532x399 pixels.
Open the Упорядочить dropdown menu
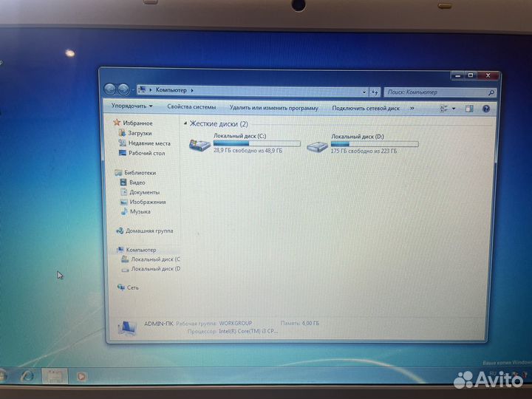point(132,106)
